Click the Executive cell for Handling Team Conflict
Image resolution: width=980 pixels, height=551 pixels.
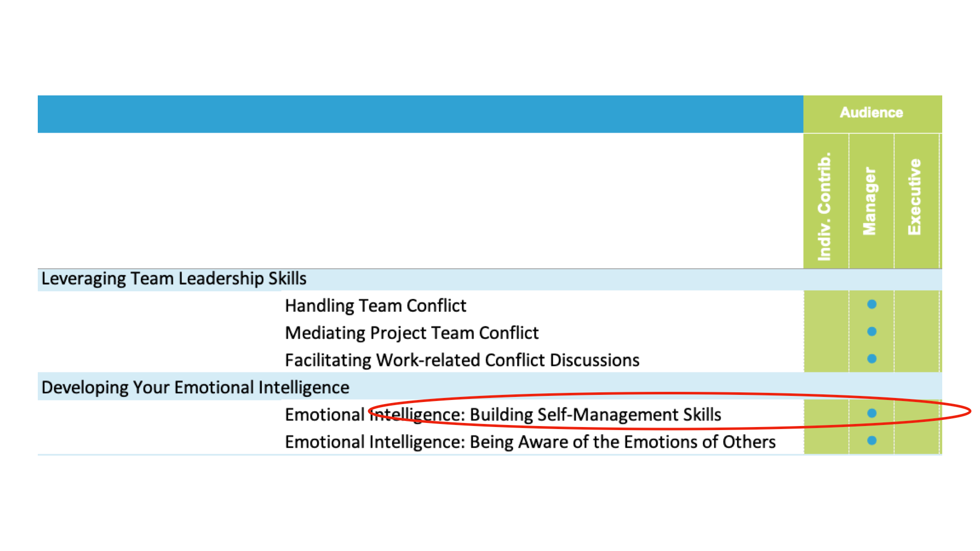point(916,305)
